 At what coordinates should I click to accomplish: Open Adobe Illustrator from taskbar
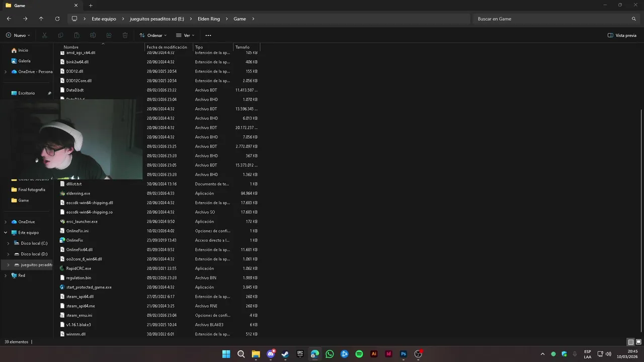(x=374, y=354)
